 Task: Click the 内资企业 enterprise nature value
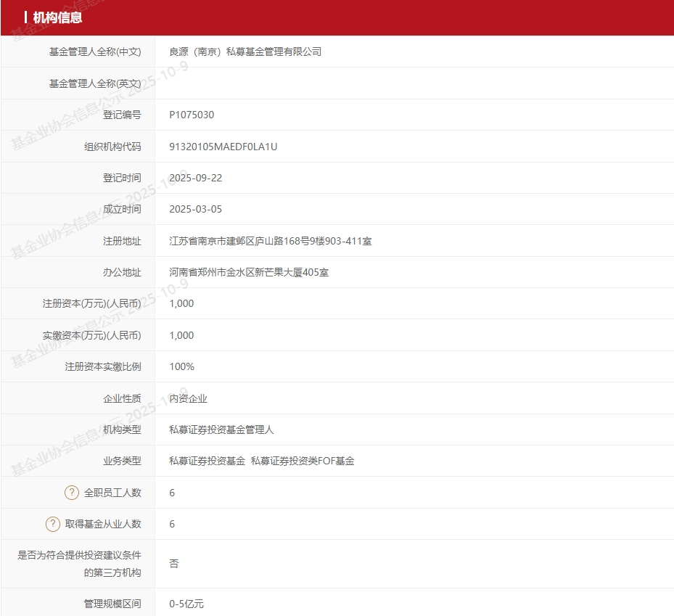[188, 398]
